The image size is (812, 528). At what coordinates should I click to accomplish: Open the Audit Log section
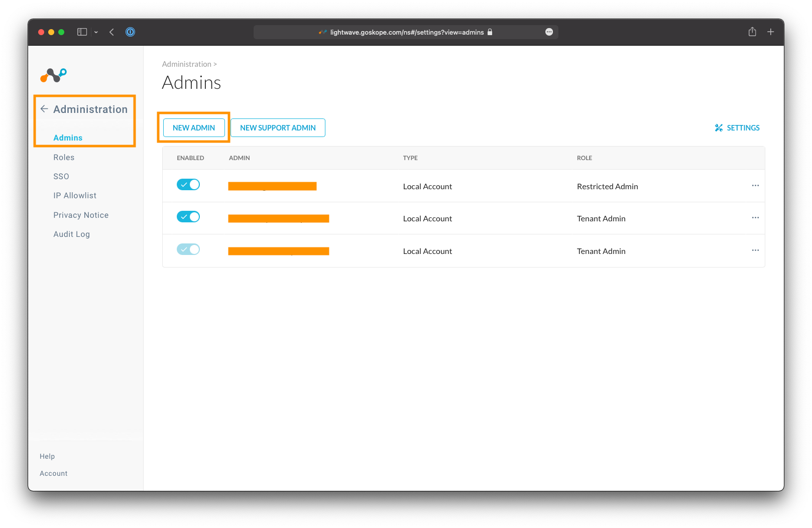[x=71, y=234]
